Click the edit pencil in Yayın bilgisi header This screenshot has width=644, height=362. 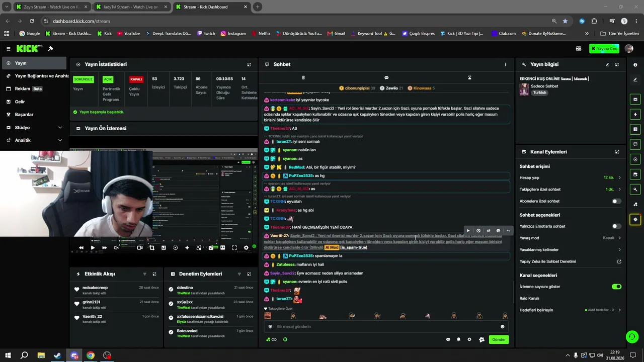tap(607, 64)
